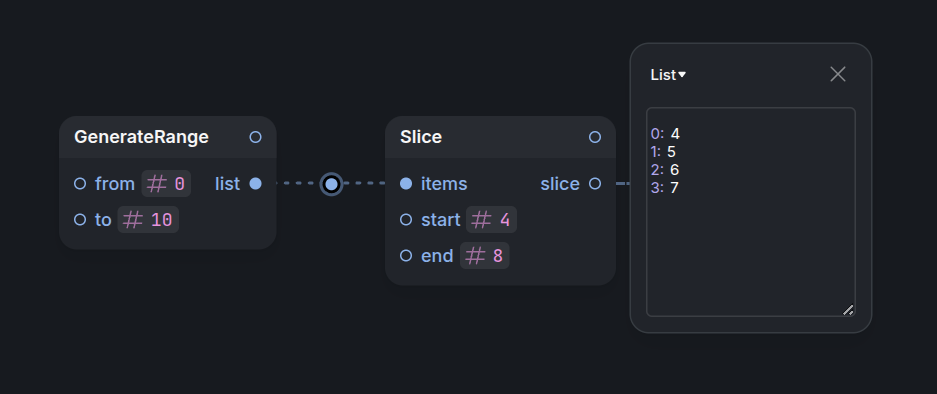Select the 'items' input port on Slice
The image size is (937, 394).
[406, 184]
